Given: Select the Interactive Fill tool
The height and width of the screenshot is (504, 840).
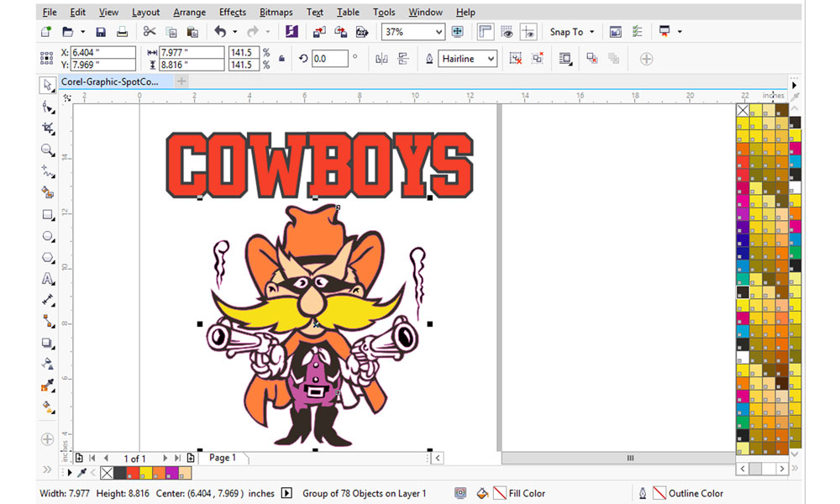Looking at the screenshot, I should [x=48, y=407].
